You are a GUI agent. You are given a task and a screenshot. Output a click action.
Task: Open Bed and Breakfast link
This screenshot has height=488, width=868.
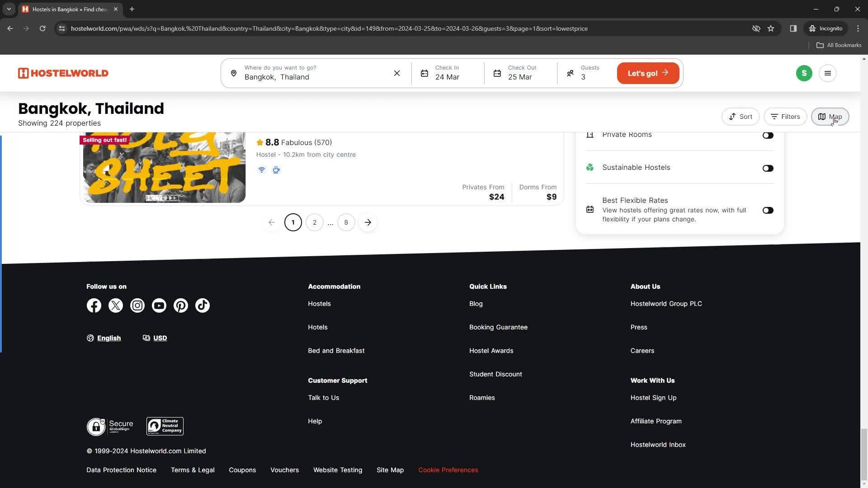click(x=336, y=351)
